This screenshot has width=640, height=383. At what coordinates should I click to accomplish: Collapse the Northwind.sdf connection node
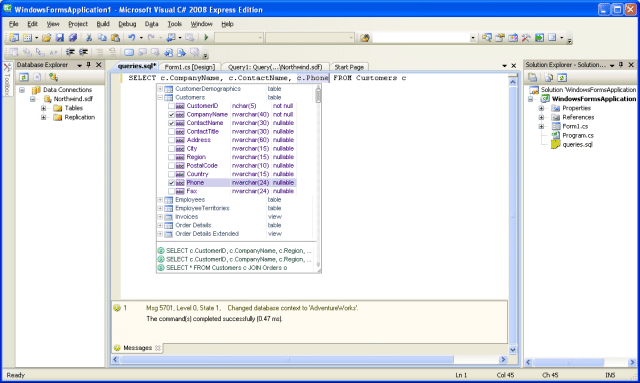click(33, 99)
